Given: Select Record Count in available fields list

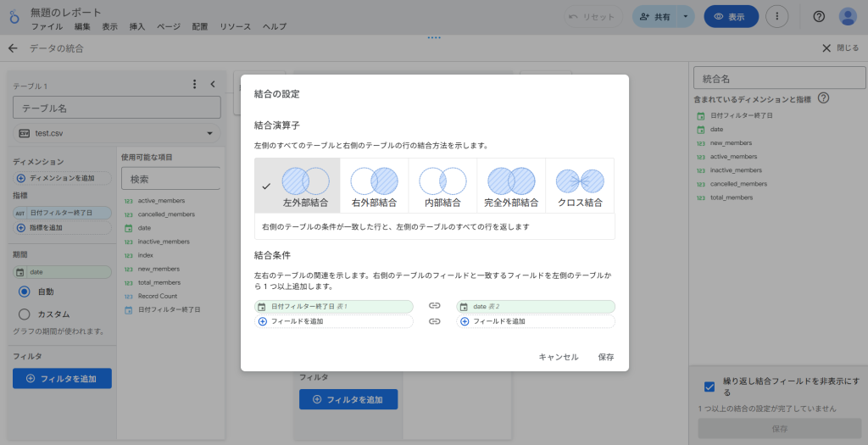Looking at the screenshot, I should [x=158, y=296].
